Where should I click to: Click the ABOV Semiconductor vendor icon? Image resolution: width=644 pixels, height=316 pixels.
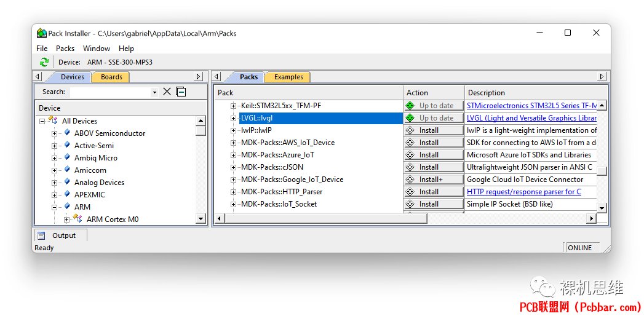(68, 133)
